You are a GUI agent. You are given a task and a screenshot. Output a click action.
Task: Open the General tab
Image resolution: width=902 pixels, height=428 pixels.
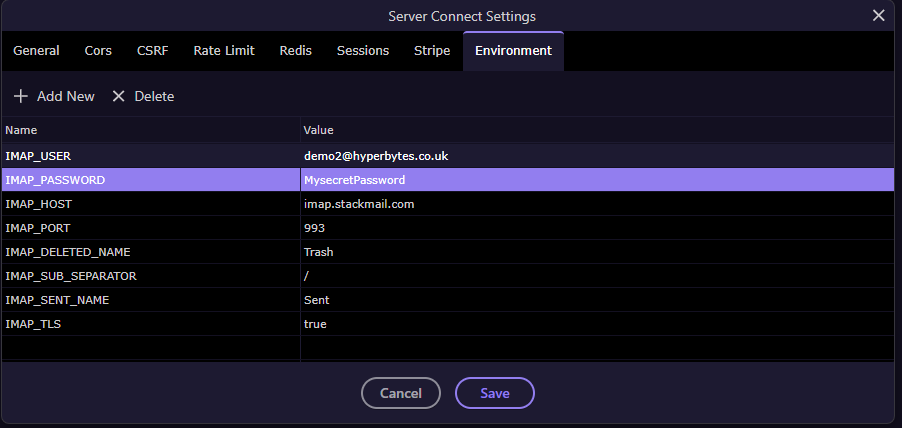pos(36,51)
